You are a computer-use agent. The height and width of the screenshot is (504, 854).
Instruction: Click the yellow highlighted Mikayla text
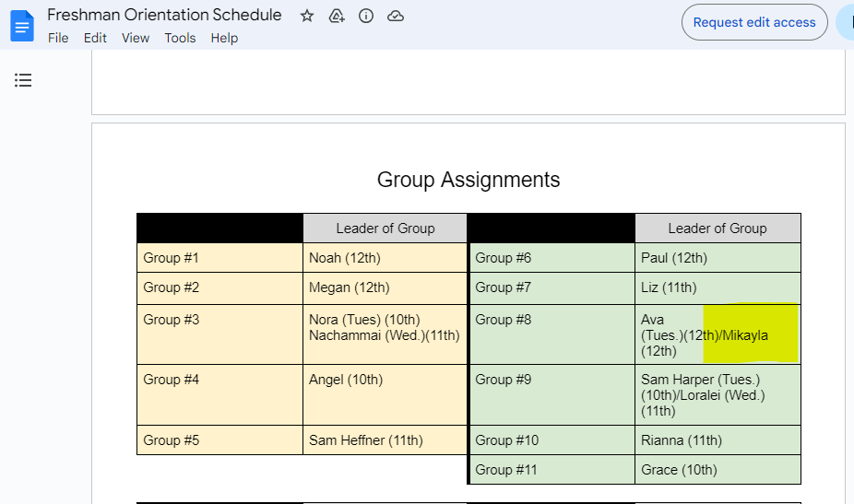point(746,335)
